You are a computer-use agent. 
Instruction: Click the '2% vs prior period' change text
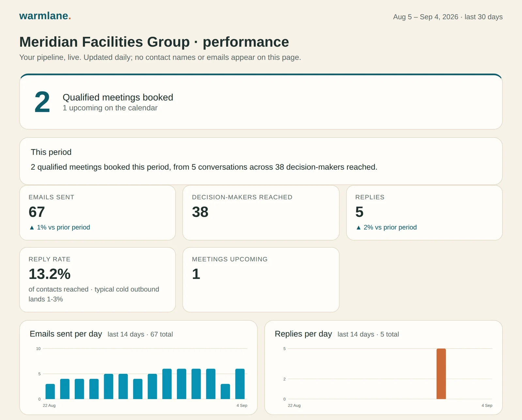coord(390,228)
